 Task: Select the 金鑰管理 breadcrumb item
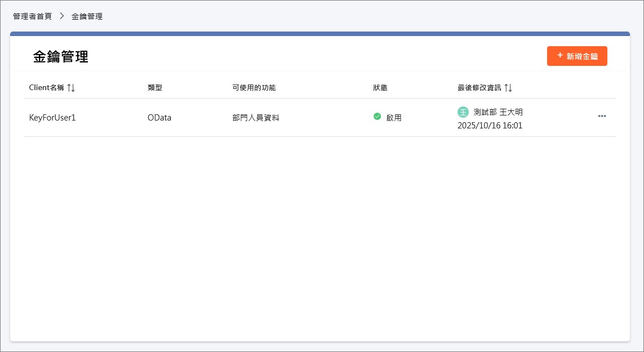pyautogui.click(x=87, y=16)
